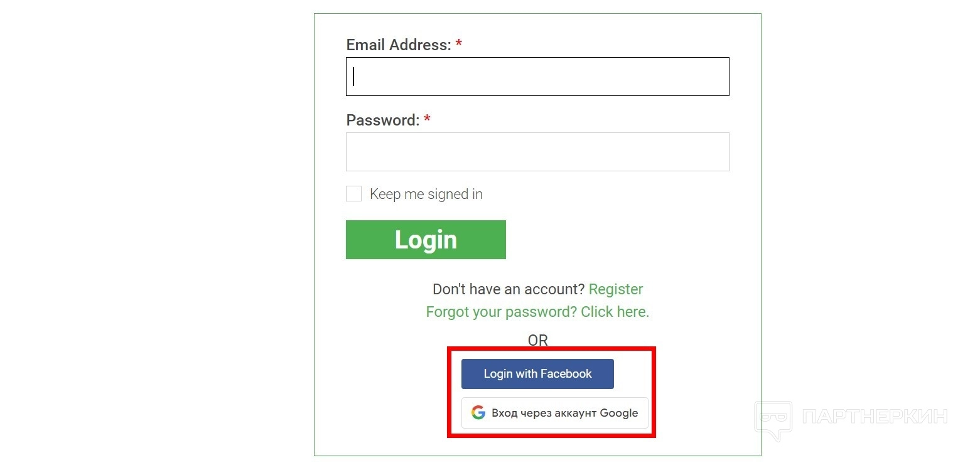Click the 'Don't have an account?' text

coord(509,289)
